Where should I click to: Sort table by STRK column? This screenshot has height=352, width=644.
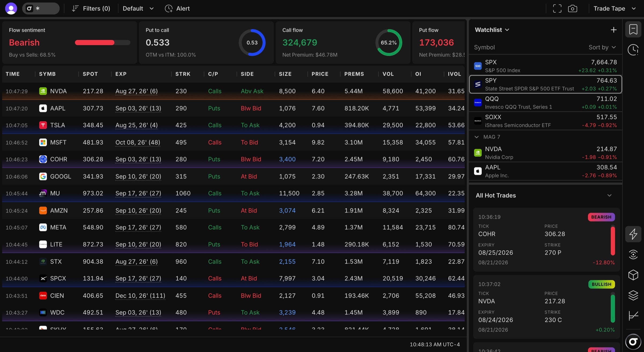pos(183,74)
